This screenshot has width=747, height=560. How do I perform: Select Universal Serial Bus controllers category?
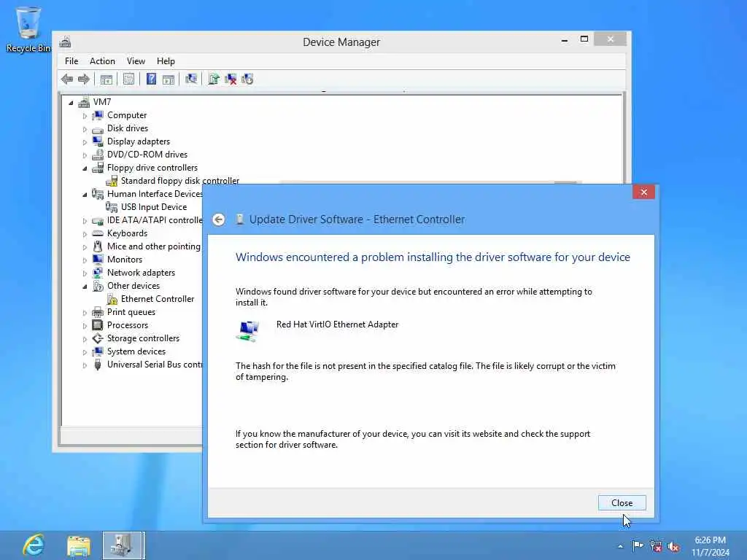click(x=155, y=365)
